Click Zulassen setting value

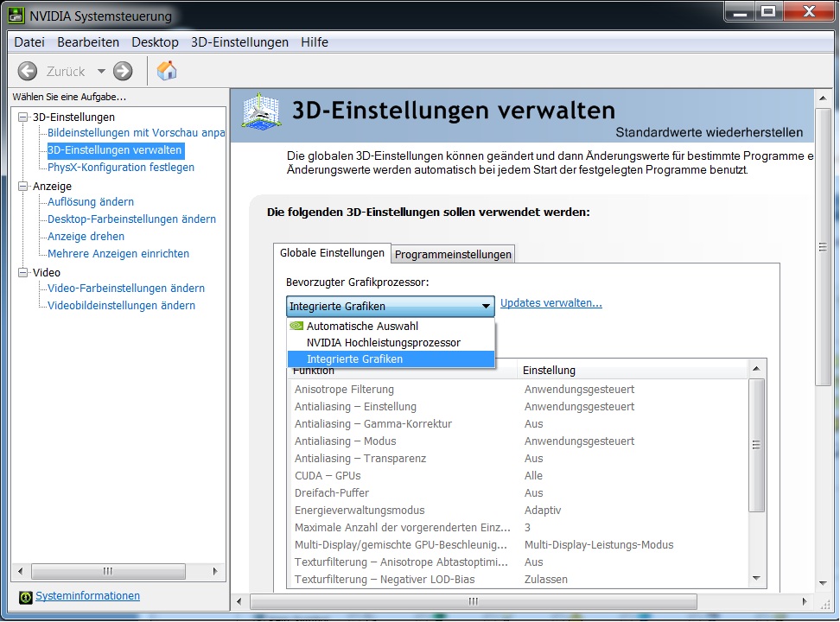[x=546, y=579]
